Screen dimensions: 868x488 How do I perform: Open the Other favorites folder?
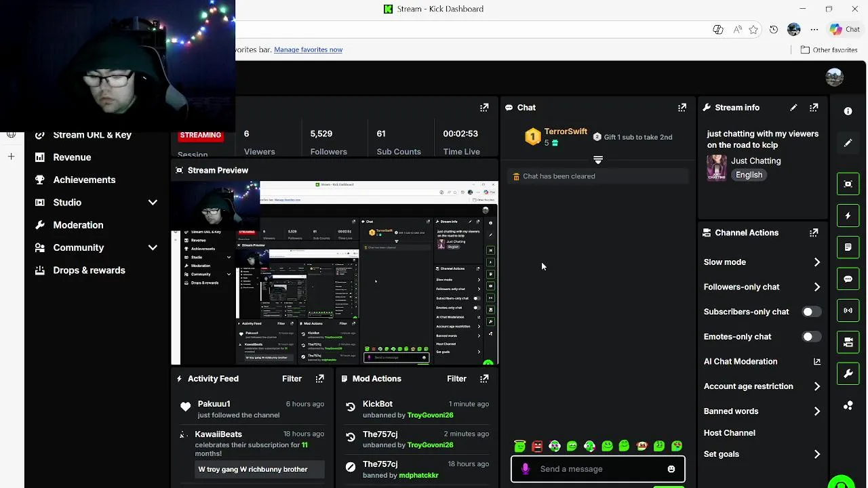(x=829, y=49)
